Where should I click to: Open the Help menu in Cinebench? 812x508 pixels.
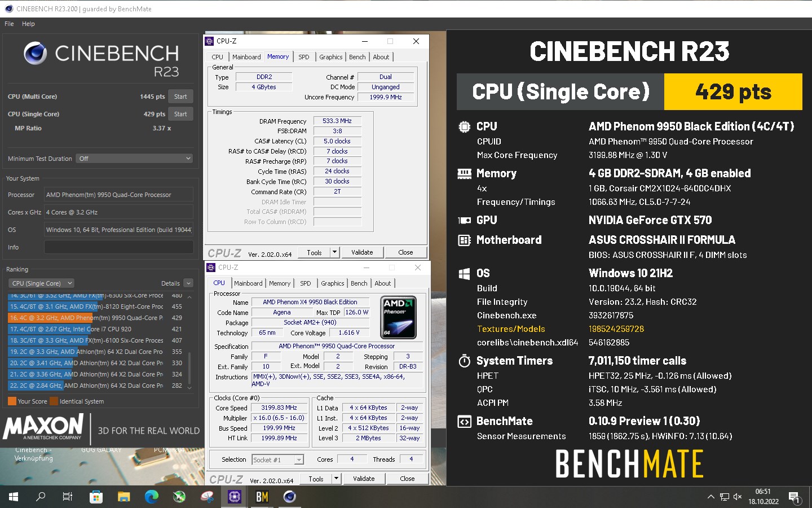[28, 24]
